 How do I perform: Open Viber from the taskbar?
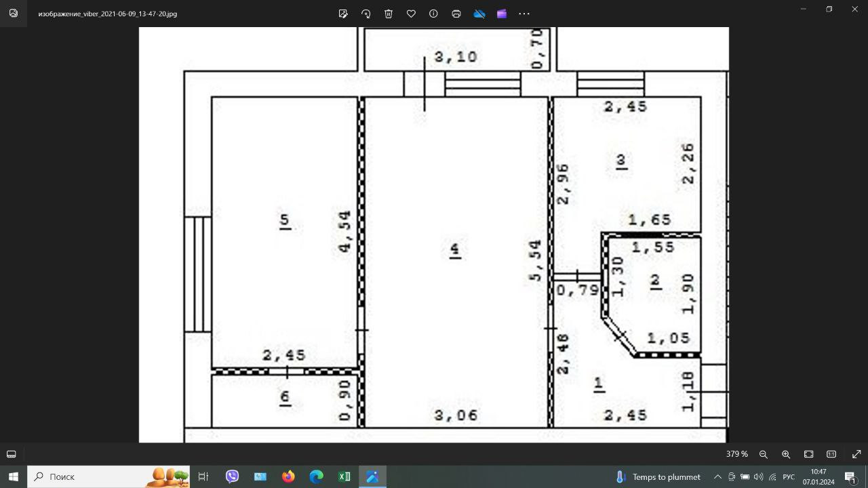click(233, 476)
